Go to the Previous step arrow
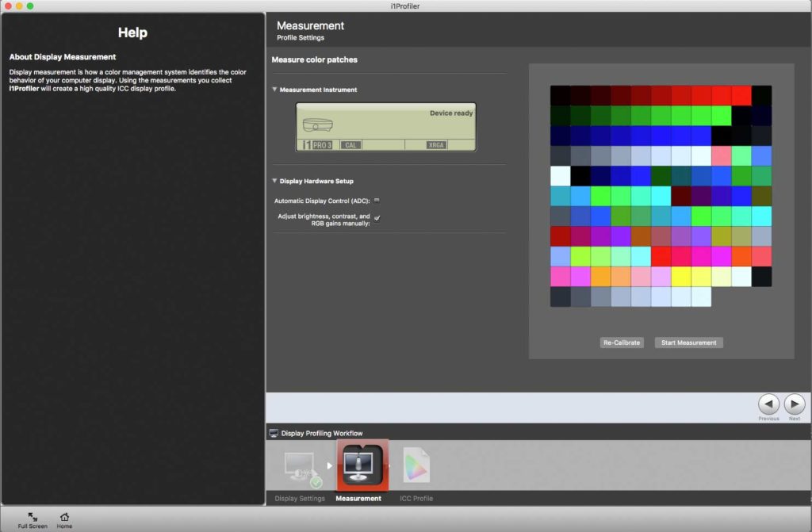Screen dimensions: 812x532 (768, 404)
